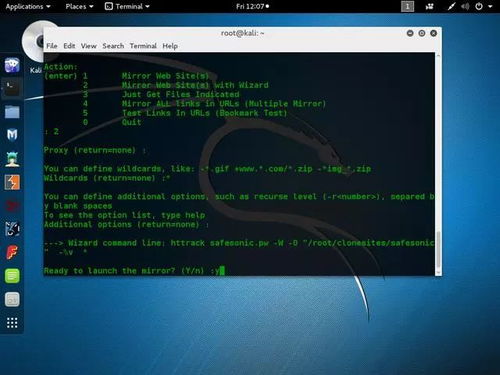Screen dimensions: 500x375
Task: Click the 'To see the option list, type help' line
Action: click(125, 215)
